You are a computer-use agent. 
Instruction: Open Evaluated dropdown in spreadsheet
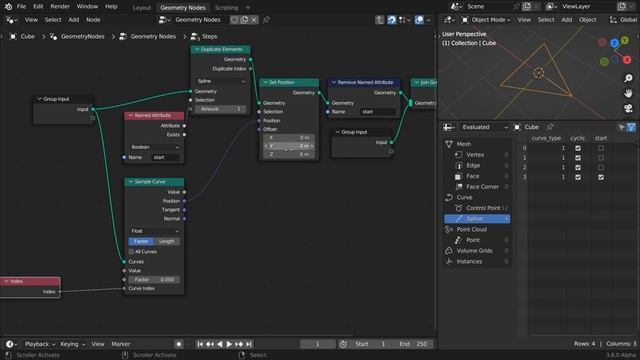(484, 127)
